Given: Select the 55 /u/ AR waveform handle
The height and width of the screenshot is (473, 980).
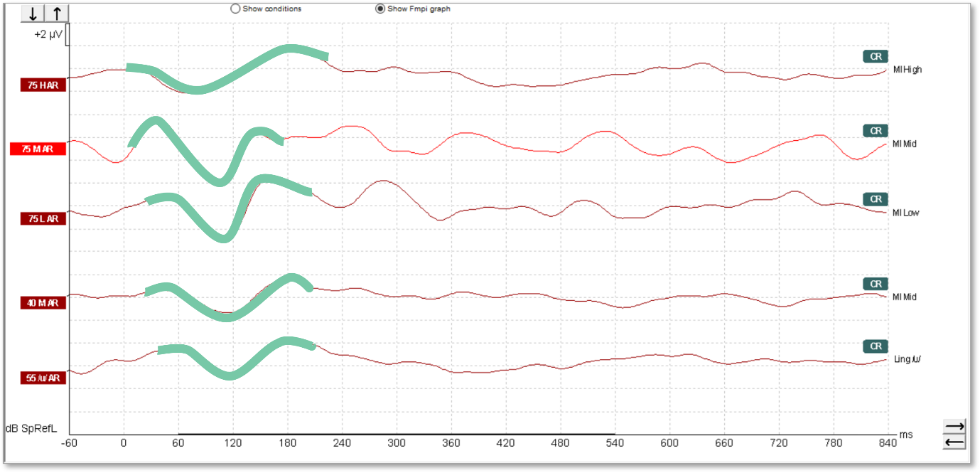Looking at the screenshot, I should coord(43,378).
